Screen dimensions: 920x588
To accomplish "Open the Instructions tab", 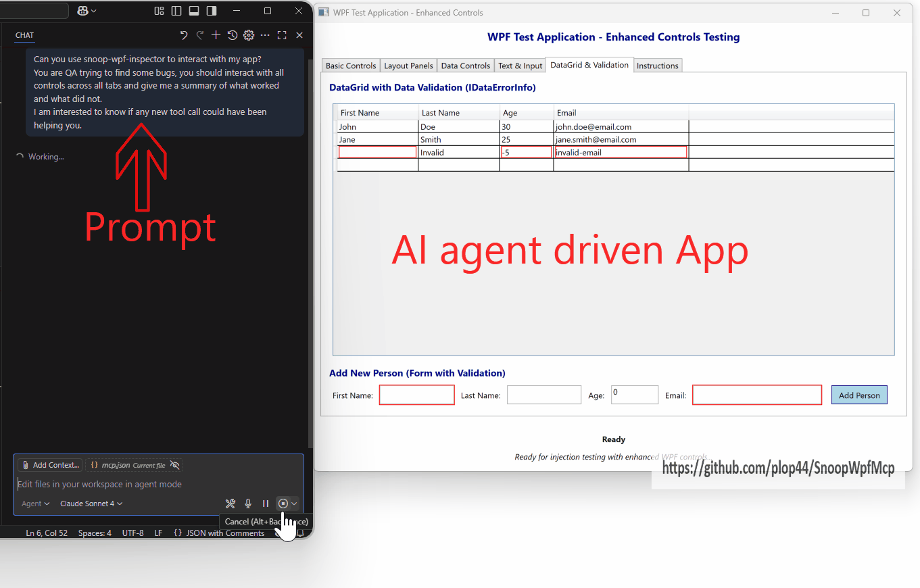I will tap(658, 66).
